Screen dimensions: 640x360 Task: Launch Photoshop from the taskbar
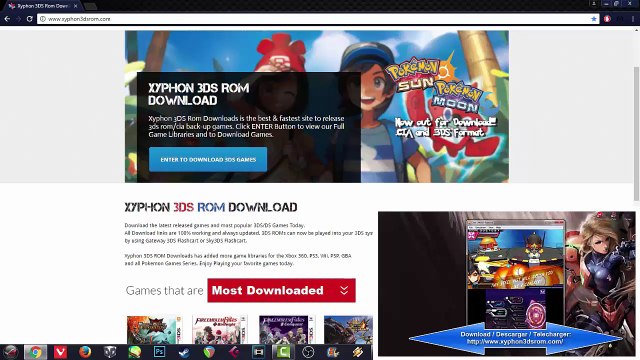160,352
